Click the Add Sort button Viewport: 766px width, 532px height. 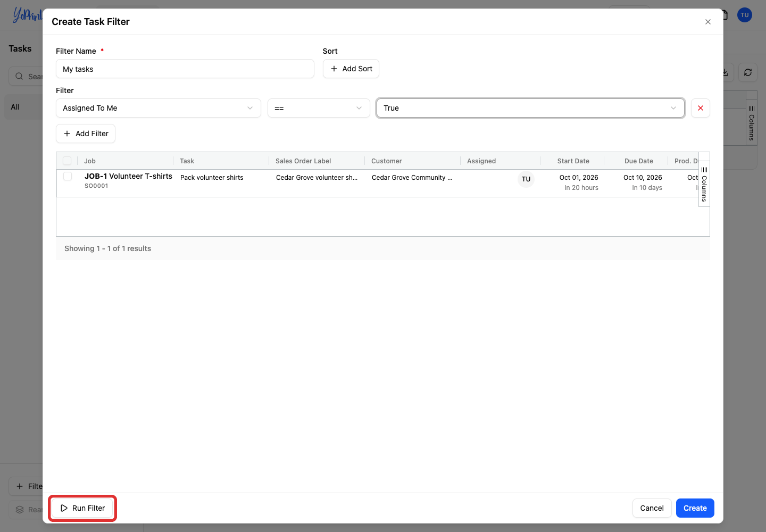point(351,69)
